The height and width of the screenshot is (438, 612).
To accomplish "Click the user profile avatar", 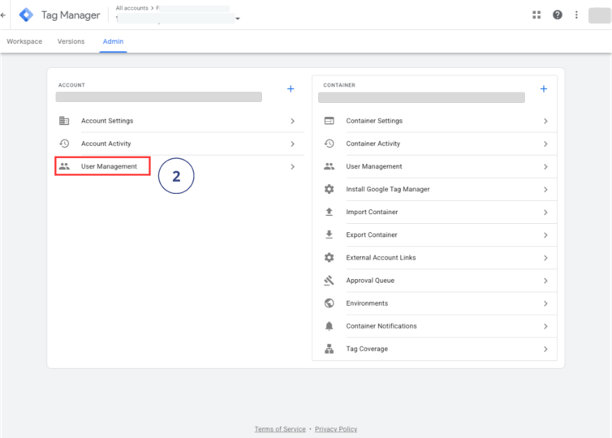I will pyautogui.click(x=599, y=15).
